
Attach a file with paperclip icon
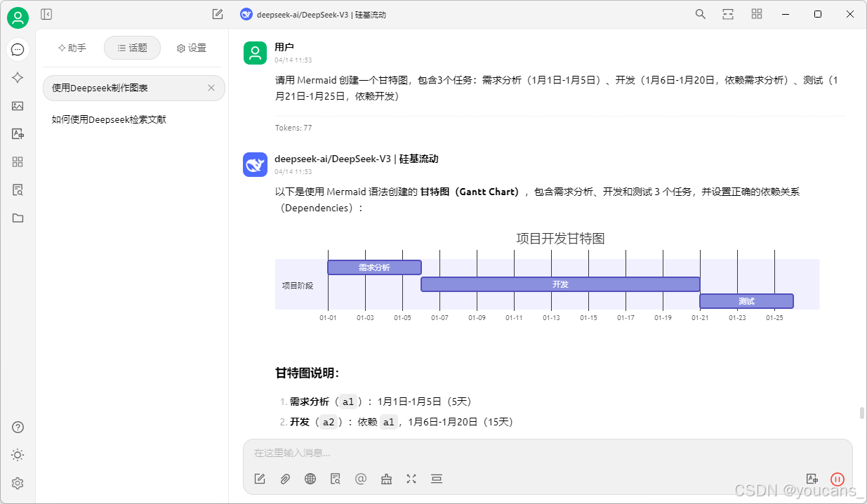pos(285,479)
